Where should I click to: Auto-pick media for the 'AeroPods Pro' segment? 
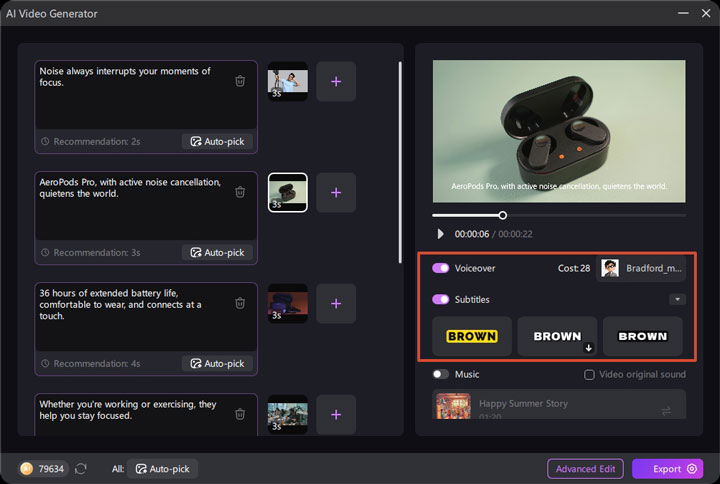[x=217, y=253]
